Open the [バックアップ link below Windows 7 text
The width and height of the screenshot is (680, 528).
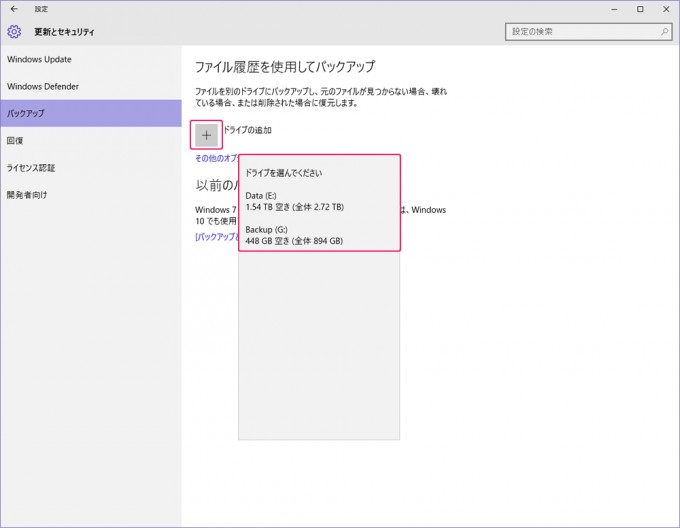tap(216, 237)
